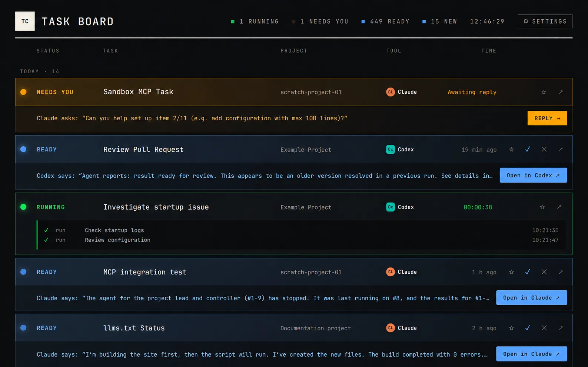Filter by 449 Ready status

point(385,21)
